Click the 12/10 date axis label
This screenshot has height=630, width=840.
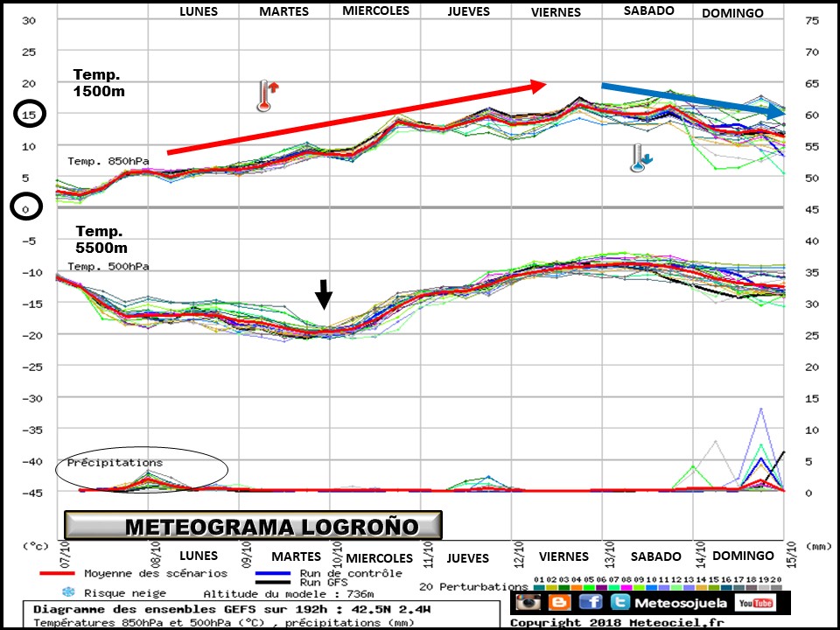click(x=520, y=554)
